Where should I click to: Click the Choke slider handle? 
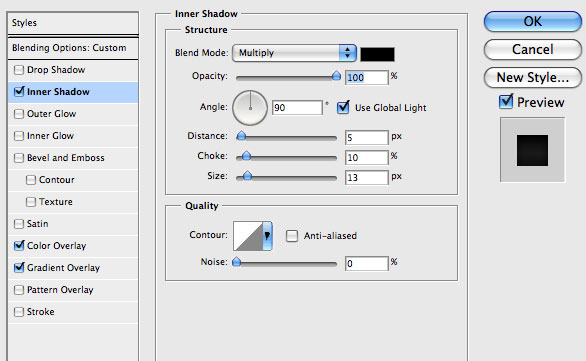[x=246, y=156]
